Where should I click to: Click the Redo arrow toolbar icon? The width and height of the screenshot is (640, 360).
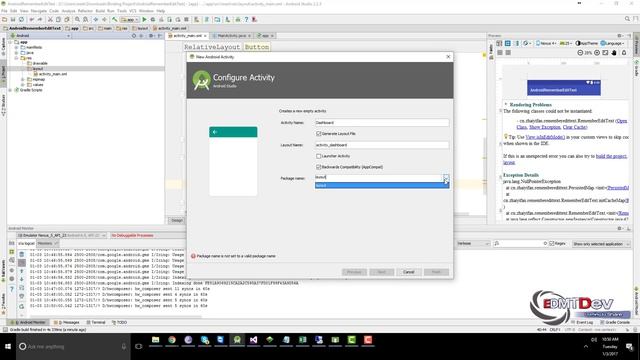point(40,19)
